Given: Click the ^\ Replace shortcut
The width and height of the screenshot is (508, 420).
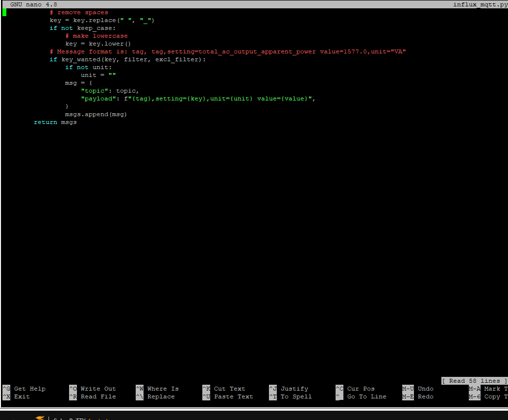Looking at the screenshot, I should 155,396.
